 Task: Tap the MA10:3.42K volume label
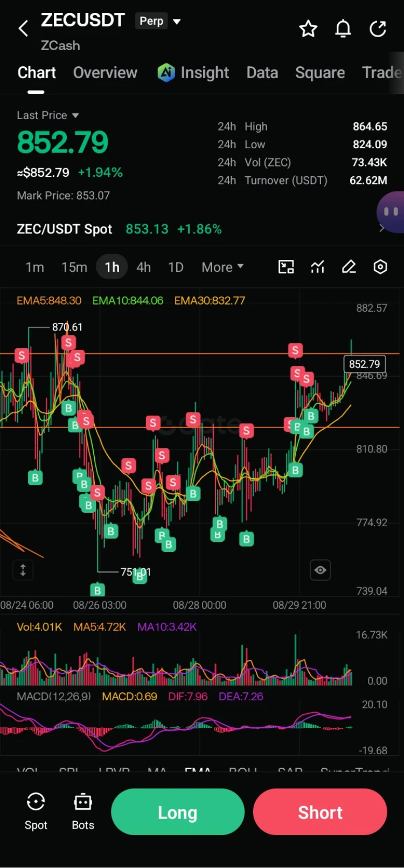point(167,626)
